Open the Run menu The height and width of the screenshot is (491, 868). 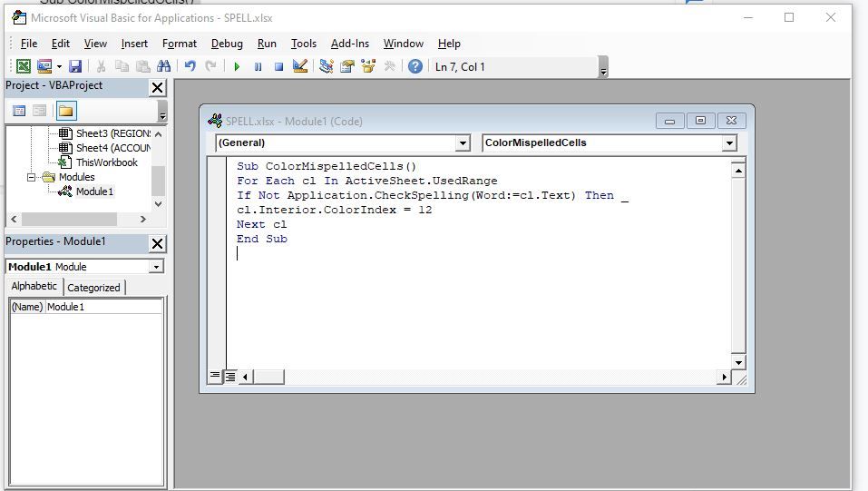pyautogui.click(x=267, y=44)
